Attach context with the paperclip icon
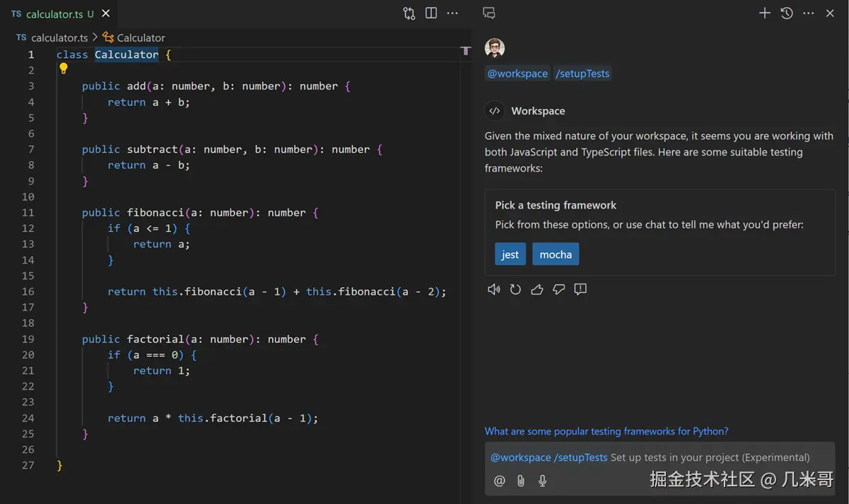Image resolution: width=849 pixels, height=504 pixels. coord(521,481)
